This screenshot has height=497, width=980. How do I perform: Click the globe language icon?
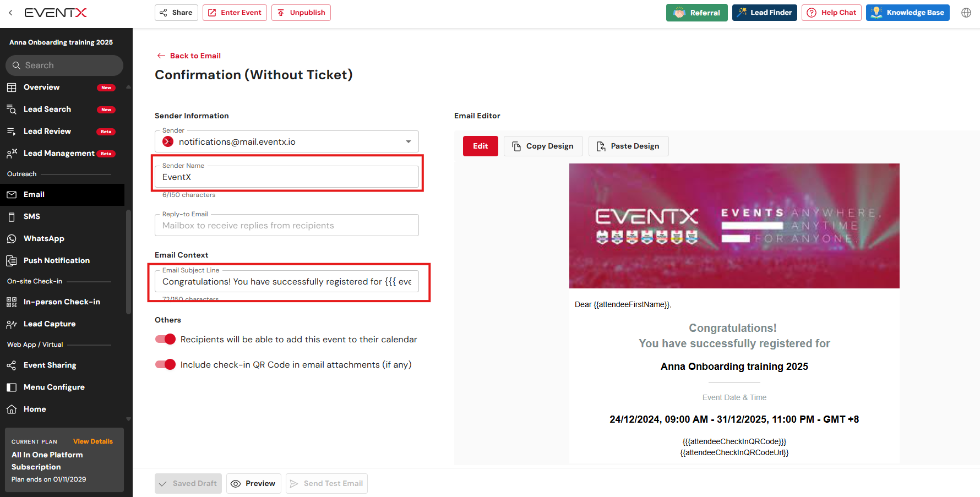pos(966,13)
